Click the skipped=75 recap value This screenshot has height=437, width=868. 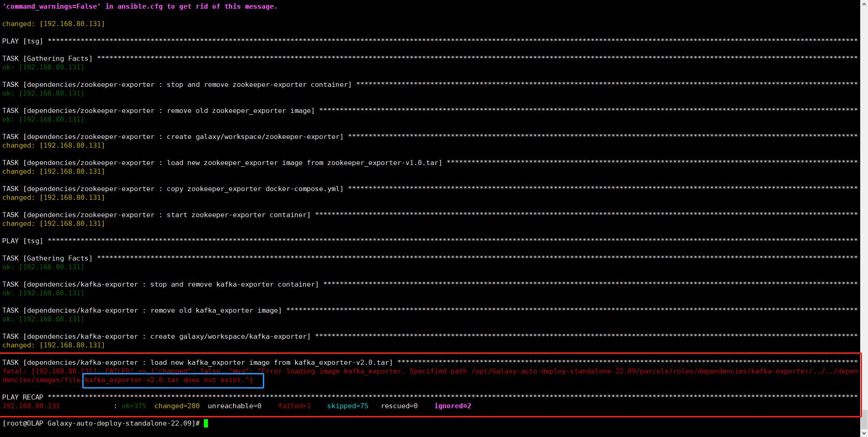[x=347, y=406]
